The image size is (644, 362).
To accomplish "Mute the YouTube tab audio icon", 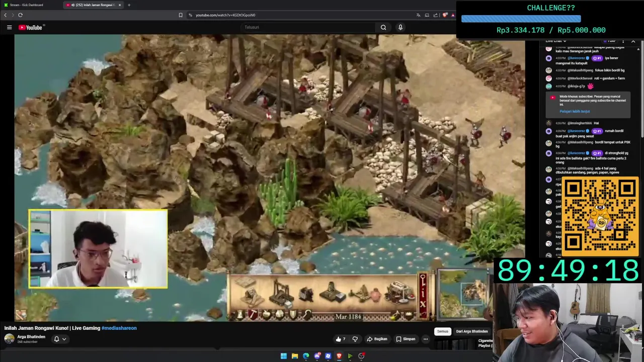I will click(x=73, y=5).
